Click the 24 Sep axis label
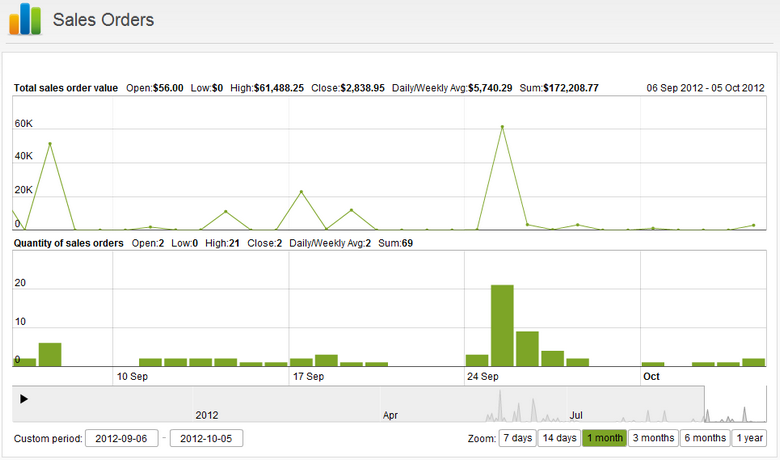Image resolution: width=780 pixels, height=460 pixels. coord(483,376)
